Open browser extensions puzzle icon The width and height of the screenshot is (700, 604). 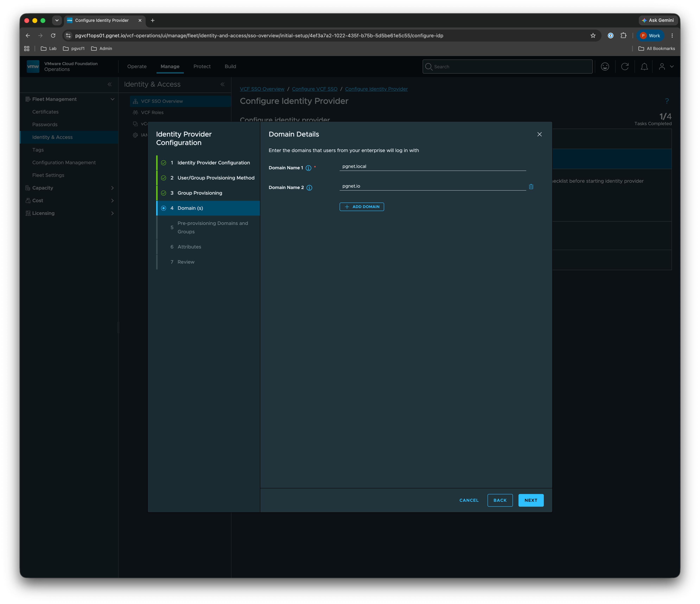[x=623, y=36]
